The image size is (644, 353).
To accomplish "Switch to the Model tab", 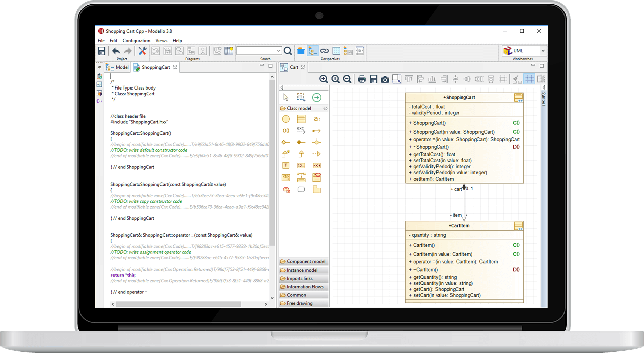I will pos(117,67).
